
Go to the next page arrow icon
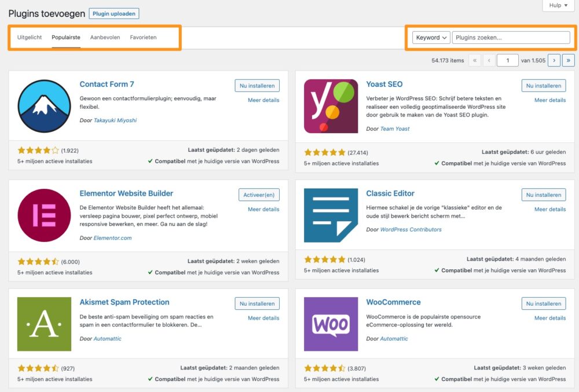point(554,60)
